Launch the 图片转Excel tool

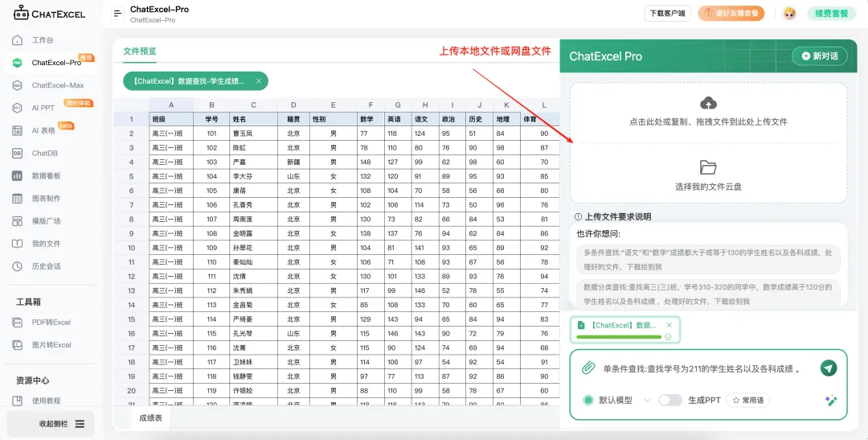tap(51, 345)
